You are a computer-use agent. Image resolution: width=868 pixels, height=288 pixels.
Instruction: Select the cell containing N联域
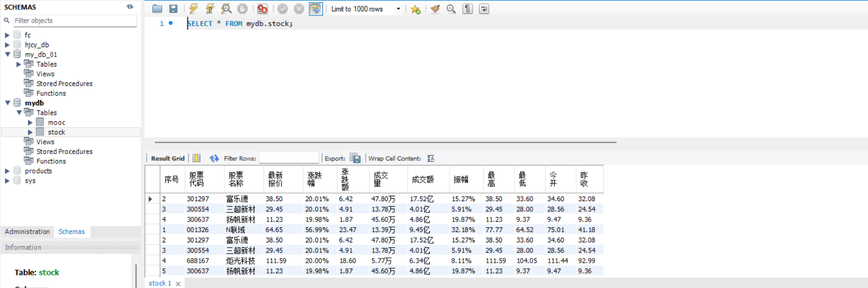coord(244,230)
